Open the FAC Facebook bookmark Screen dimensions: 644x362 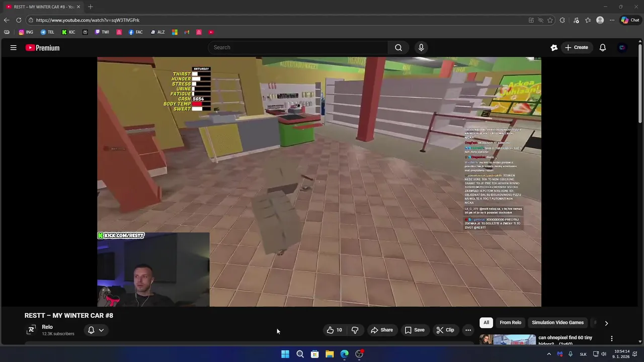click(135, 32)
